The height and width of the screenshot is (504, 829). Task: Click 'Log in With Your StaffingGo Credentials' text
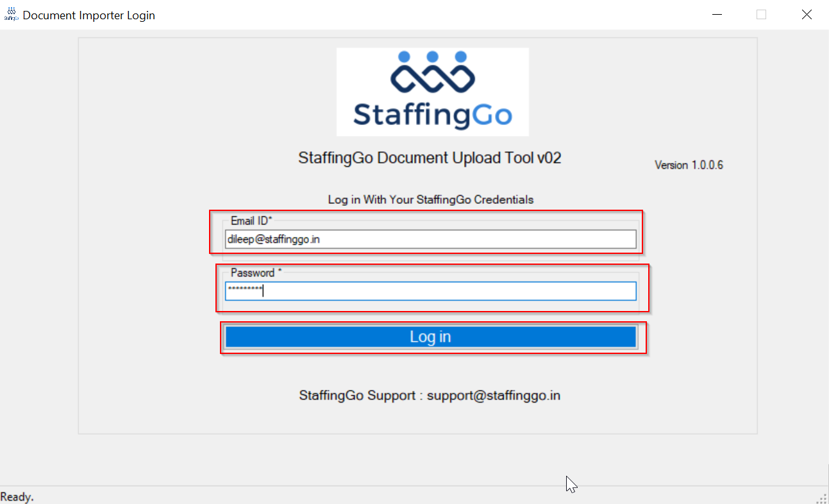(x=431, y=199)
